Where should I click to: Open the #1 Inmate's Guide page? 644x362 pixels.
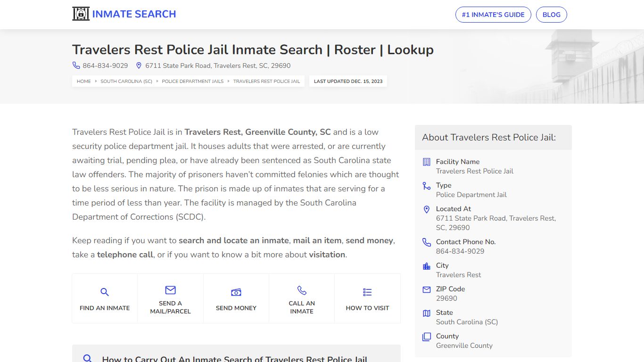coord(493,15)
